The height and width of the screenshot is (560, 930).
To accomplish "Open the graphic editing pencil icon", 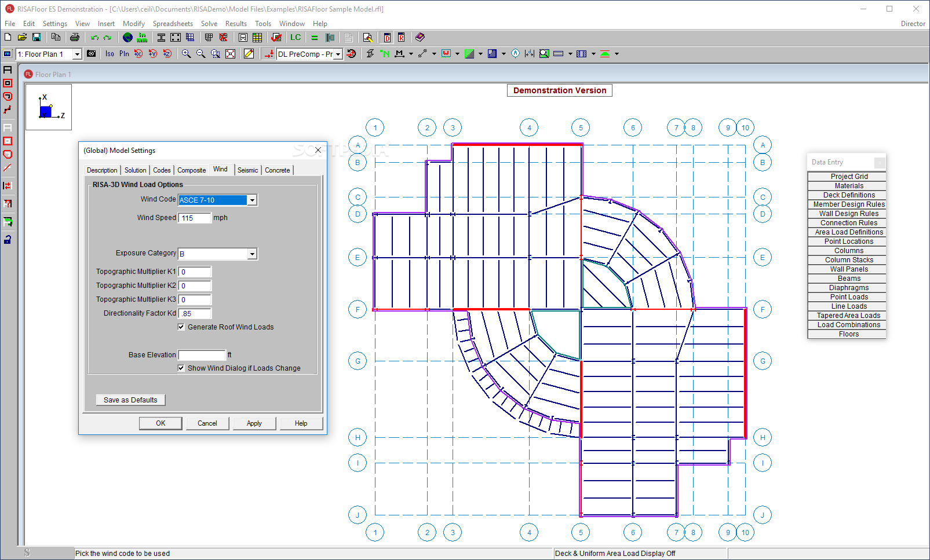I will 249,53.
